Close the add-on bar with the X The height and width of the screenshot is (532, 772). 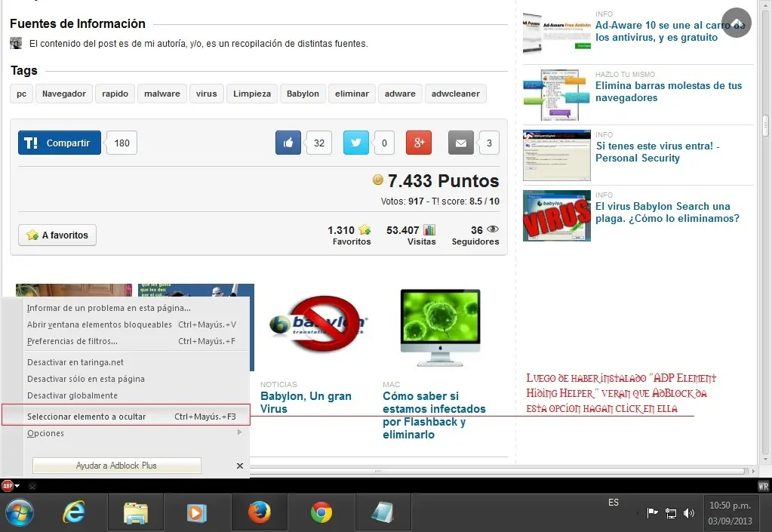coord(32,486)
